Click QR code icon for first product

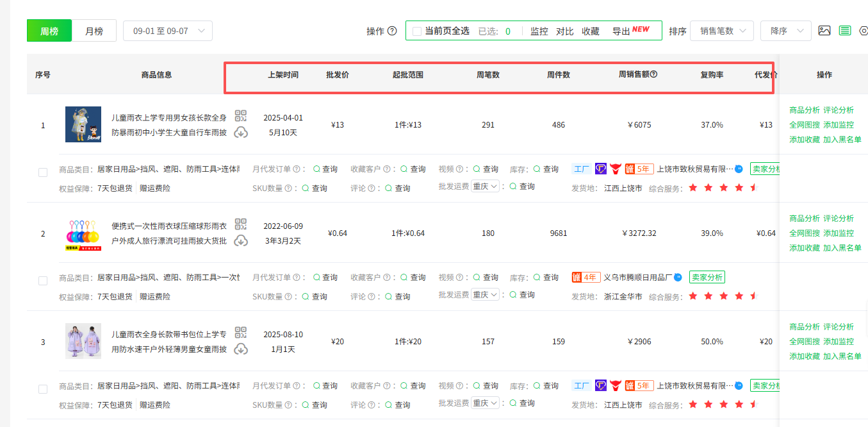coord(241,116)
